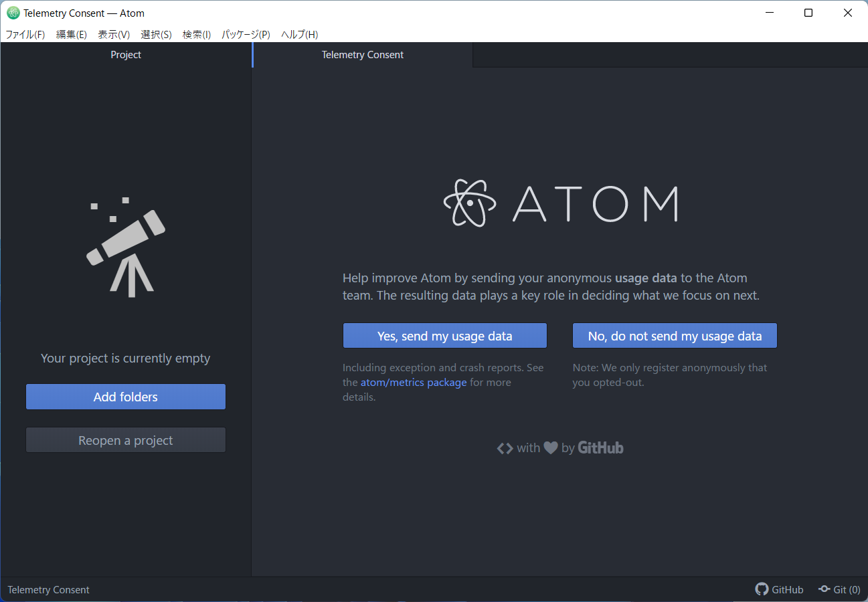The height and width of the screenshot is (602, 868).
Task: Click the heart icon in the footer credit
Action: pyautogui.click(x=551, y=448)
